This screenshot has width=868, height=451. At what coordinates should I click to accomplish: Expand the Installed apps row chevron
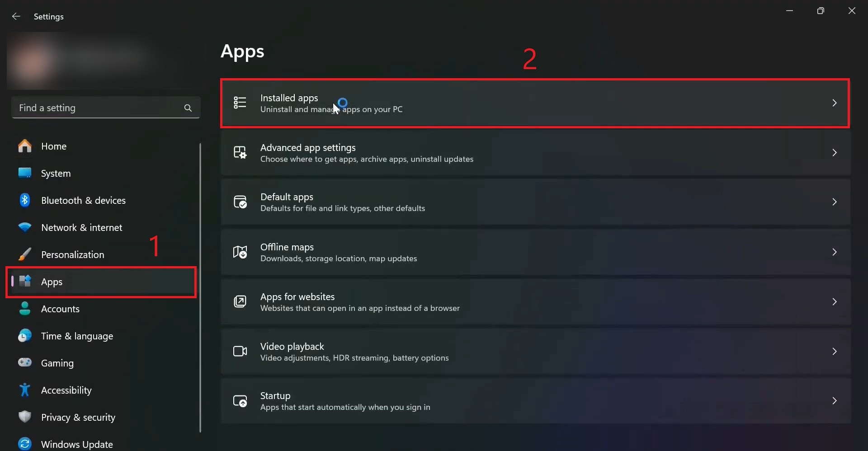pos(835,103)
